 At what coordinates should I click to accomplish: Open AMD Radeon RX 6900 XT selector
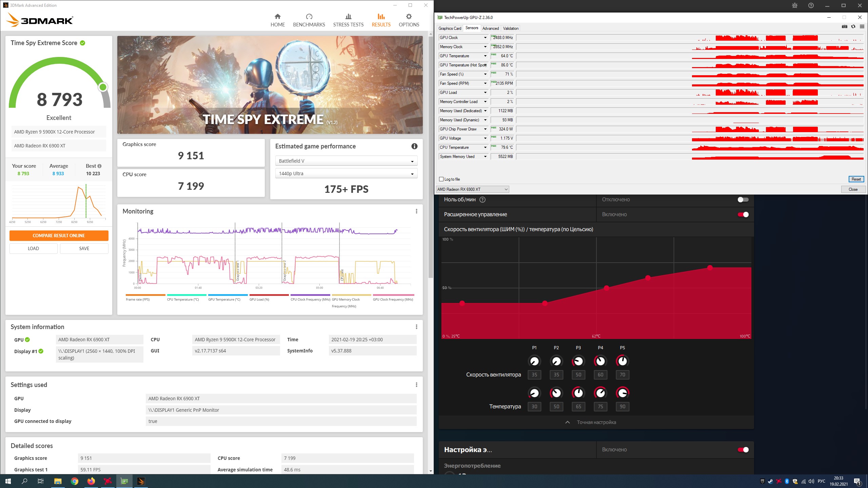point(472,189)
